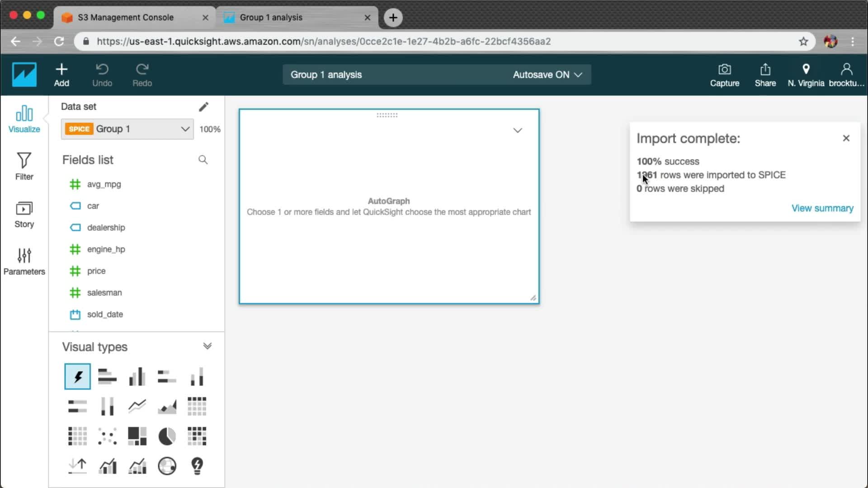
Task: Open the visual's on-chart dropdown menu
Action: click(518, 131)
